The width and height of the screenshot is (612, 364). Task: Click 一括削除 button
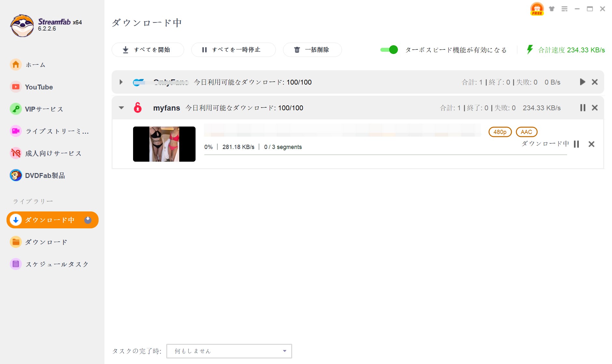[x=312, y=50]
